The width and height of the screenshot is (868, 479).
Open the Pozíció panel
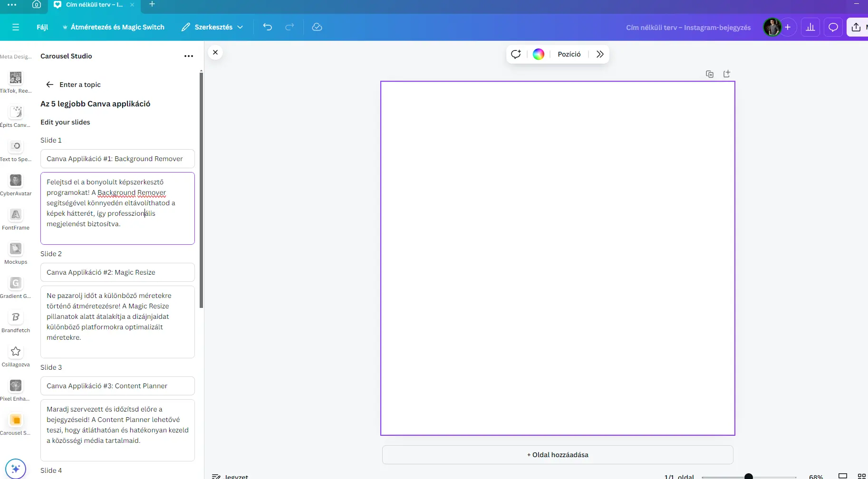(569, 54)
